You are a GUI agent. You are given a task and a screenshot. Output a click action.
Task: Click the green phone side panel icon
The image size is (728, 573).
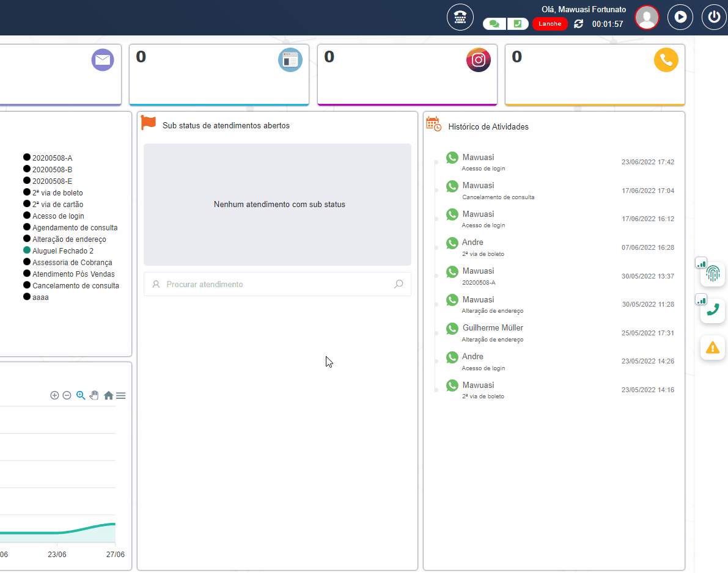pyautogui.click(x=713, y=310)
